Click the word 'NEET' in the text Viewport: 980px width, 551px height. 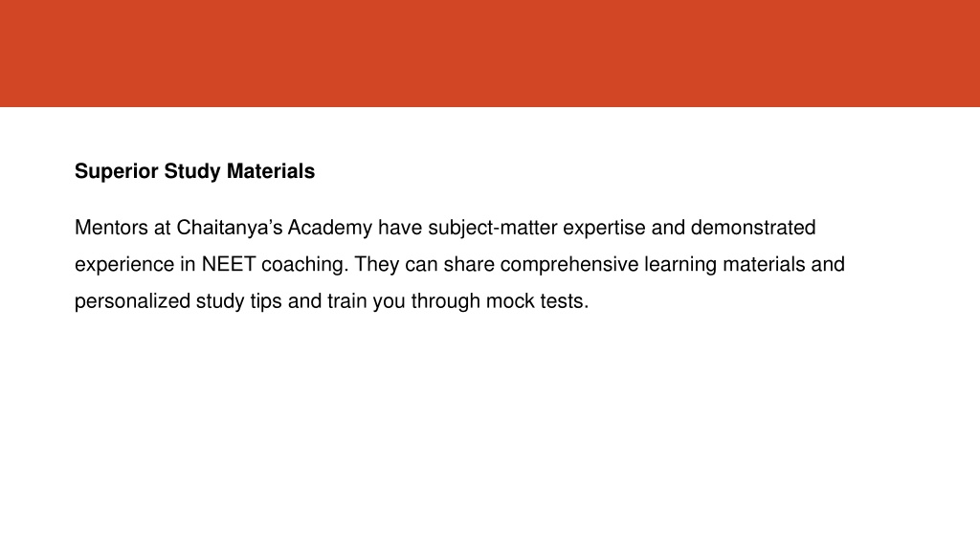coord(228,264)
